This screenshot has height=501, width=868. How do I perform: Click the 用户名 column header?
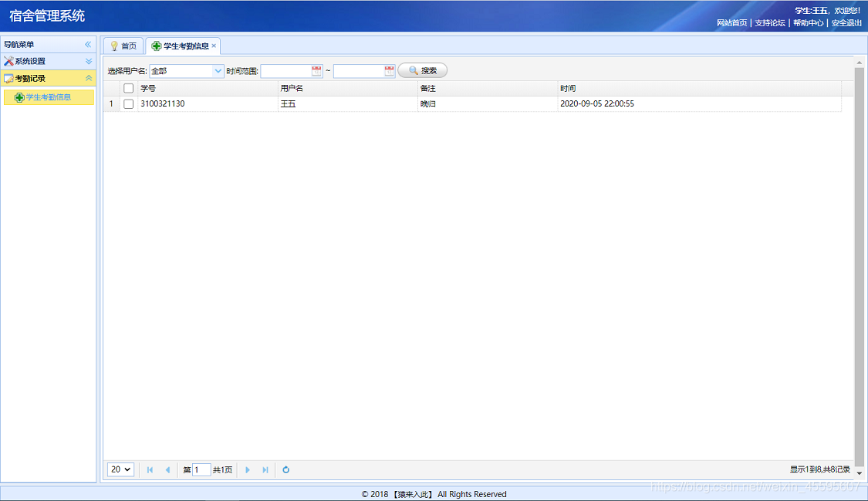[x=348, y=89]
